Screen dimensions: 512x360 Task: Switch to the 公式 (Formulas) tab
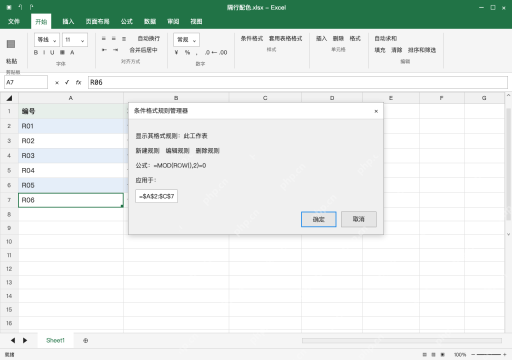(x=127, y=21)
